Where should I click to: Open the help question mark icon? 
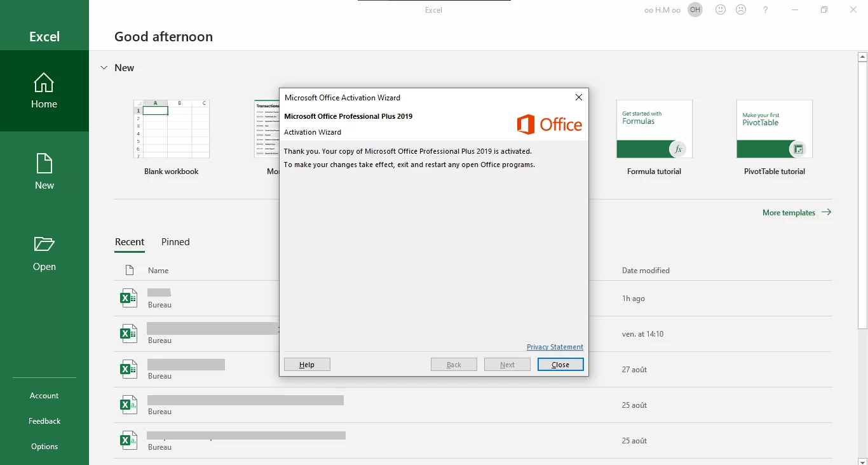pos(766,10)
